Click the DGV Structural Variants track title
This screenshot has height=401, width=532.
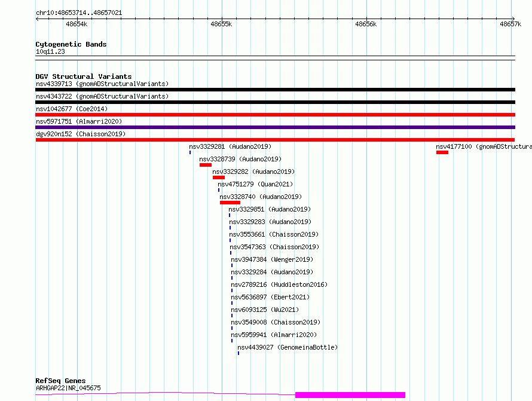click(x=84, y=76)
